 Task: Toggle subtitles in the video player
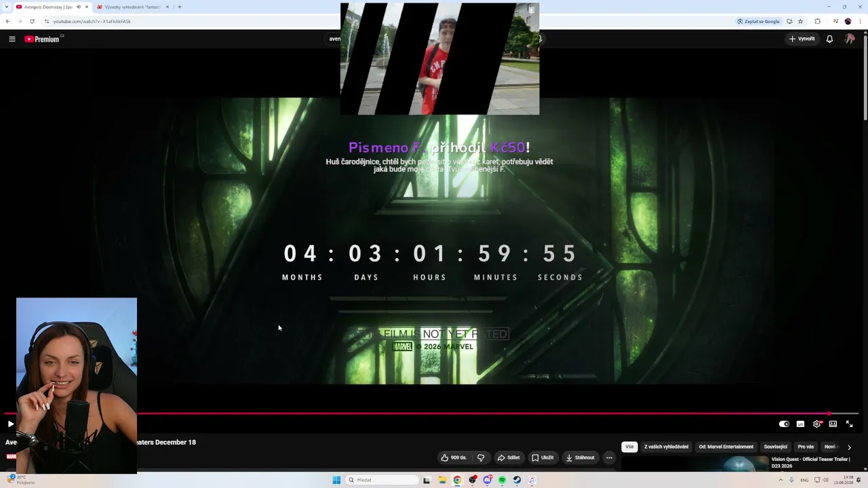[800, 424]
